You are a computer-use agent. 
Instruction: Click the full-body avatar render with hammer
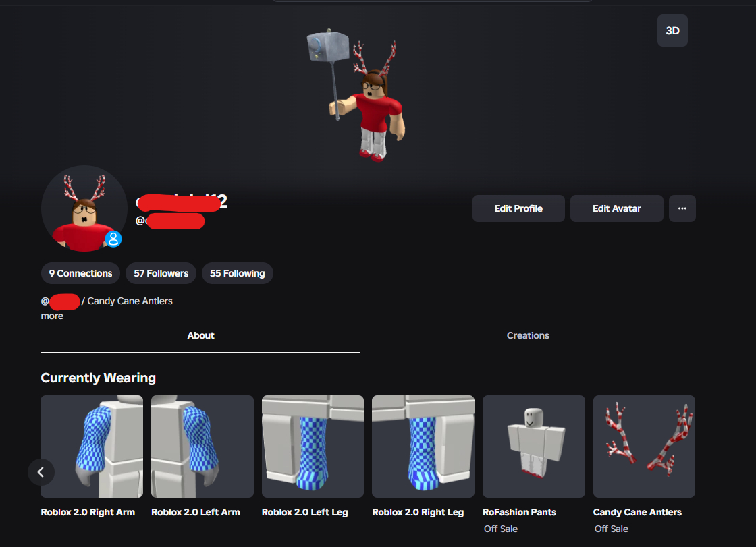tap(356, 95)
